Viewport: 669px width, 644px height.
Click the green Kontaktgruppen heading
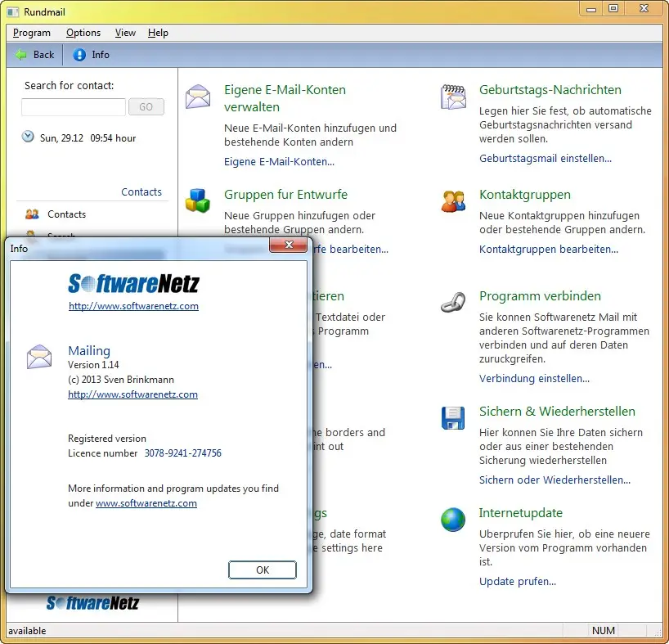coord(525,195)
